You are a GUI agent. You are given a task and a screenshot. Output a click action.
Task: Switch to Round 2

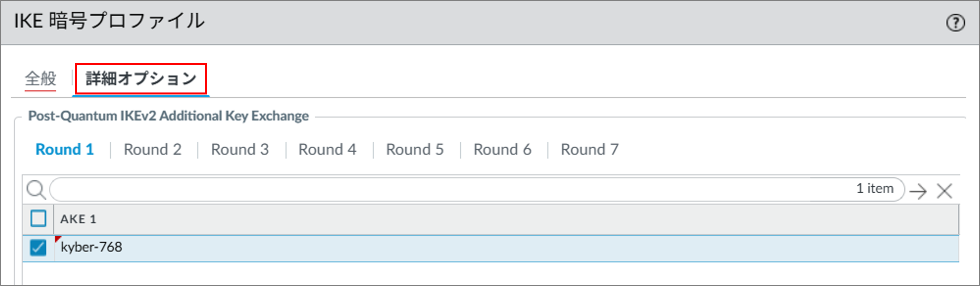click(x=153, y=149)
